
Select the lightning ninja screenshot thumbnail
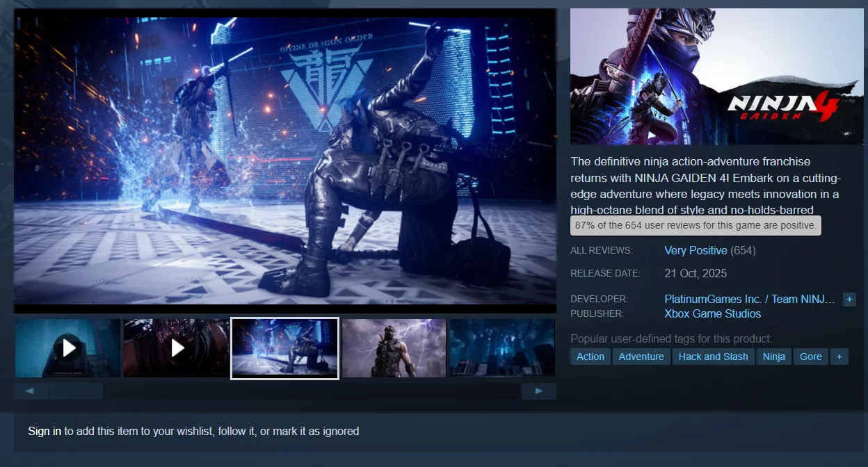coord(394,348)
